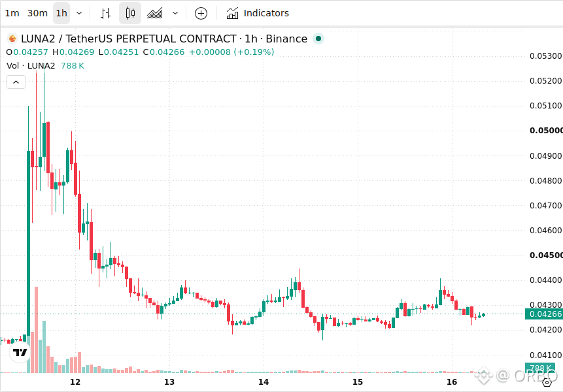
Task: Click the TradingView logo on chart
Action: [x=20, y=352]
